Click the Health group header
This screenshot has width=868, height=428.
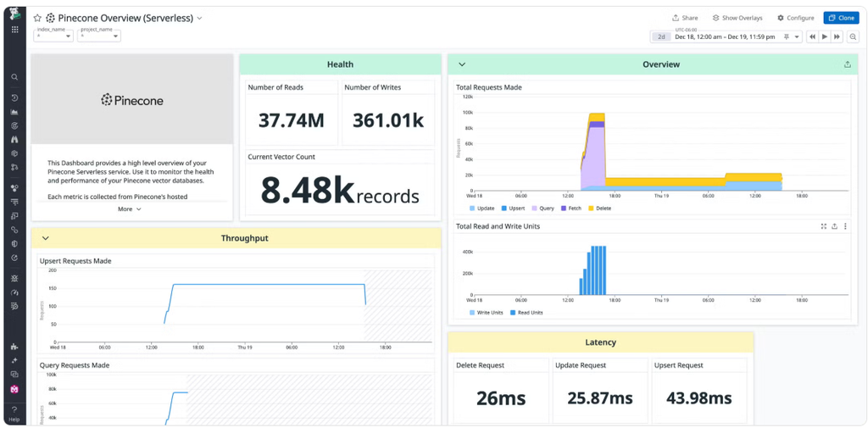[x=340, y=64]
